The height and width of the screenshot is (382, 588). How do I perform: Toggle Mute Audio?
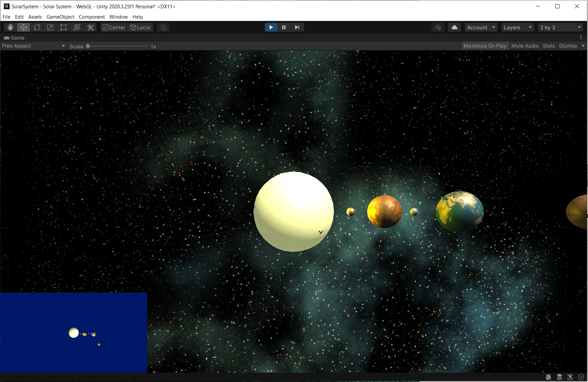pos(525,46)
